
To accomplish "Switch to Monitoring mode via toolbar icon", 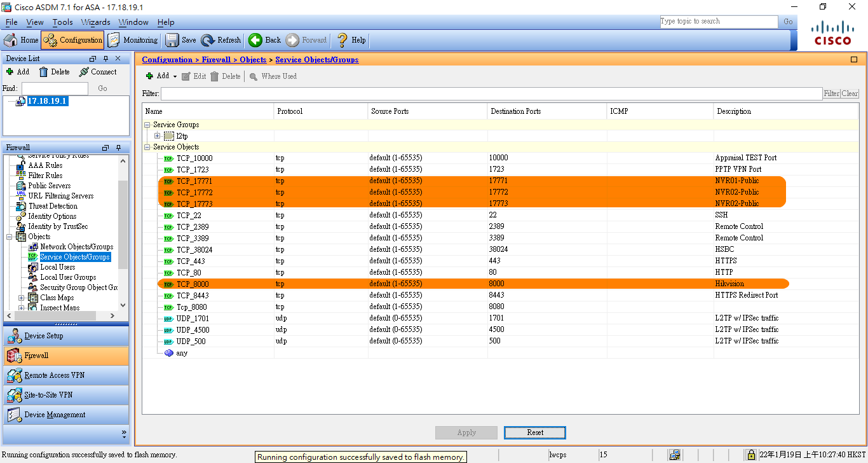I will click(133, 39).
